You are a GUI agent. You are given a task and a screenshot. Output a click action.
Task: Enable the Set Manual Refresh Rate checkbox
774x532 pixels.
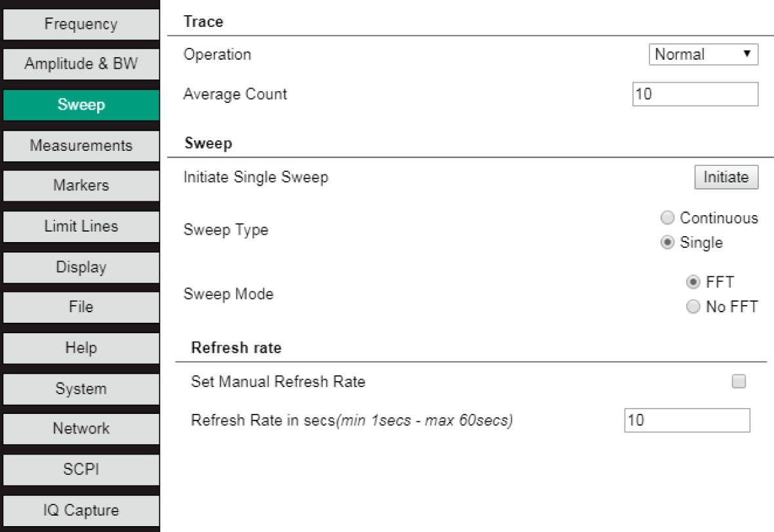(x=739, y=382)
